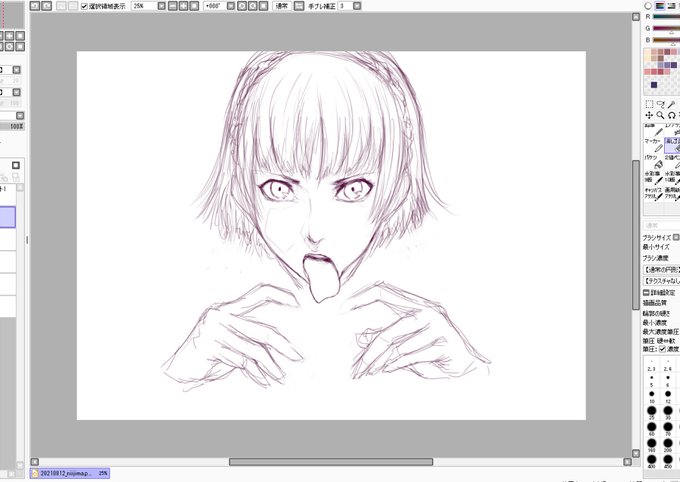This screenshot has height=482, width=680.
Task: Adjust the R color slider
Action: (x=666, y=16)
